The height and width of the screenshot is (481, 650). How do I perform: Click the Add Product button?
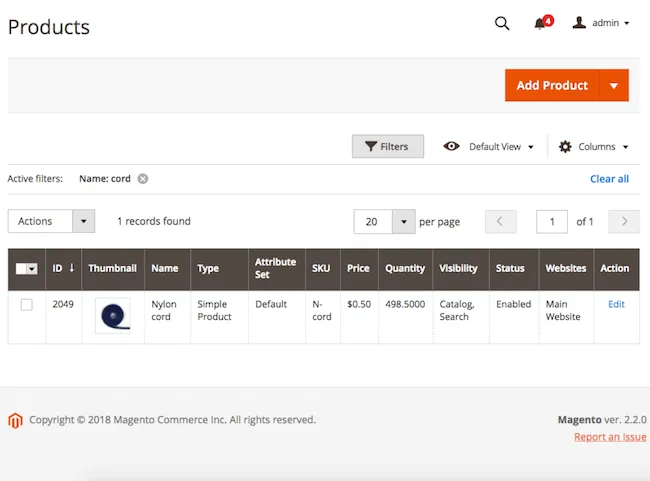[551, 86]
